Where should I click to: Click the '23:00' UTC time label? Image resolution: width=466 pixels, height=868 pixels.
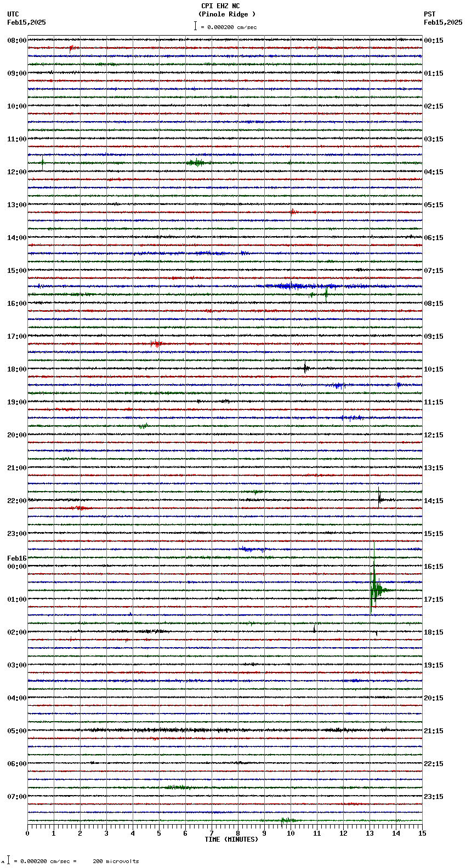17,534
